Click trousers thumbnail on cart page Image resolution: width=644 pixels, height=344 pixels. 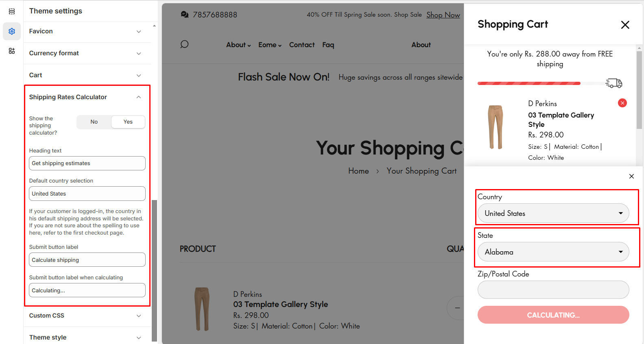tap(202, 309)
